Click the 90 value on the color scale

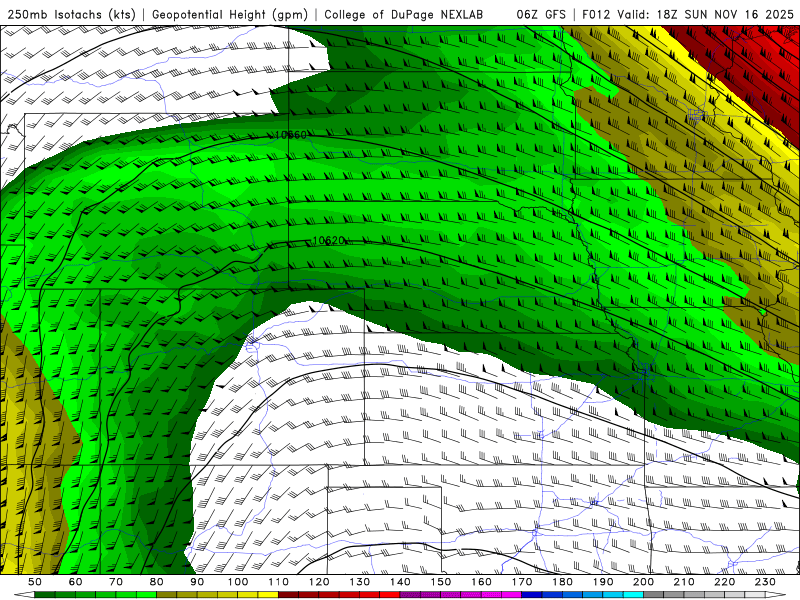[197, 582]
